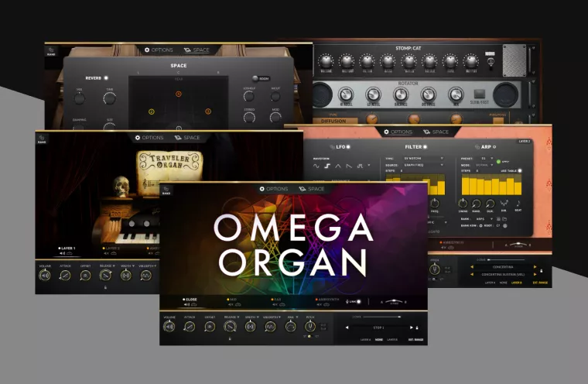This screenshot has width=588, height=384.
Task: Open Options tab in the salmon-colored window
Action: [x=398, y=132]
